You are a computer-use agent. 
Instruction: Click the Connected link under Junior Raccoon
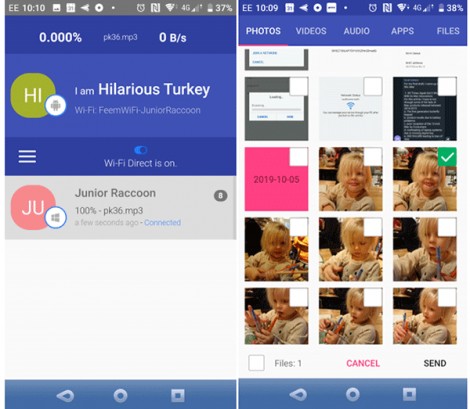tap(162, 222)
